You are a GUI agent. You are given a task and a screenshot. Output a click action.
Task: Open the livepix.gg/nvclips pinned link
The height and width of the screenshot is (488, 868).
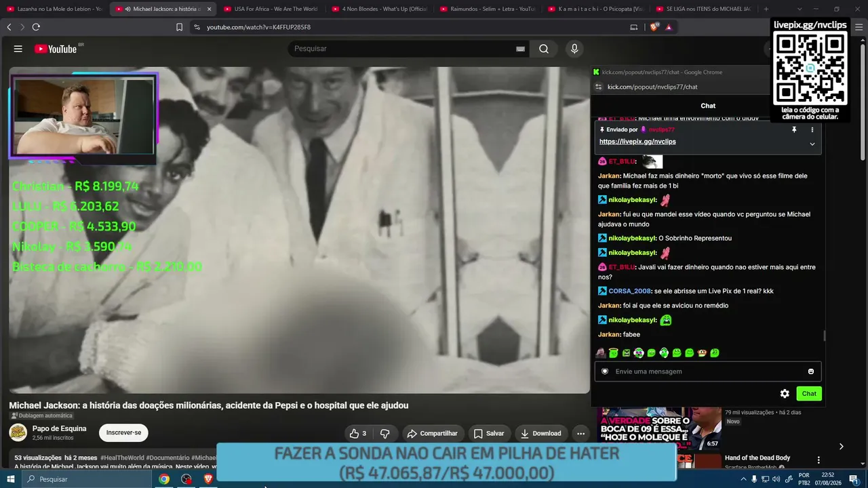click(637, 142)
